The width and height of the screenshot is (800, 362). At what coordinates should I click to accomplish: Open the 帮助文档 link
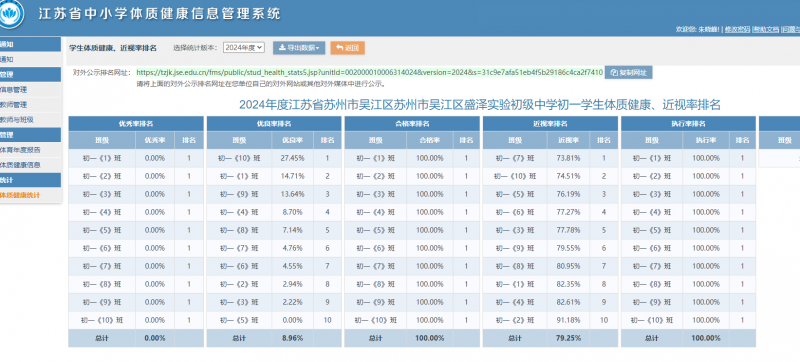[766, 30]
